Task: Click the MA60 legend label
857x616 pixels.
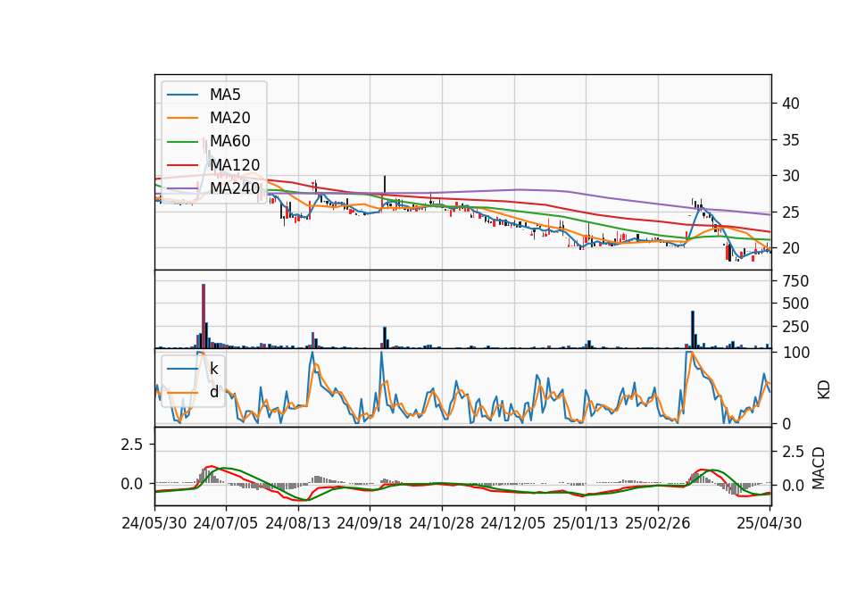Action: pyautogui.click(x=229, y=141)
